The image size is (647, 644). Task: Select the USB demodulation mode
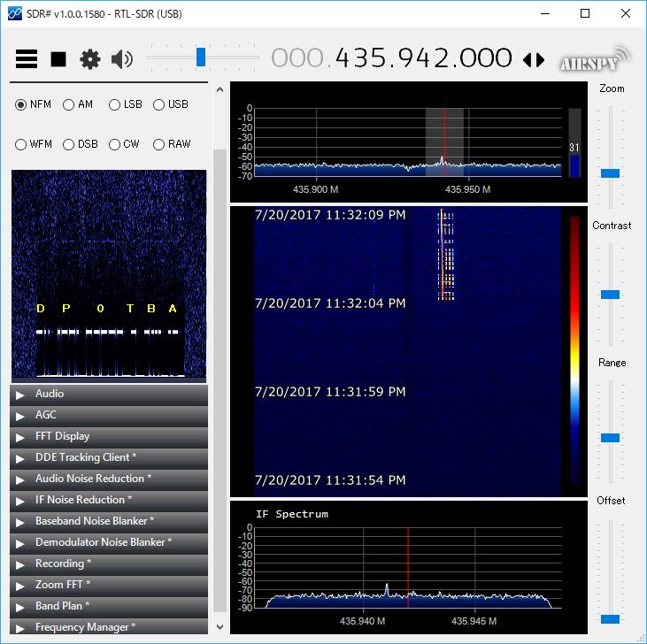[x=159, y=104]
